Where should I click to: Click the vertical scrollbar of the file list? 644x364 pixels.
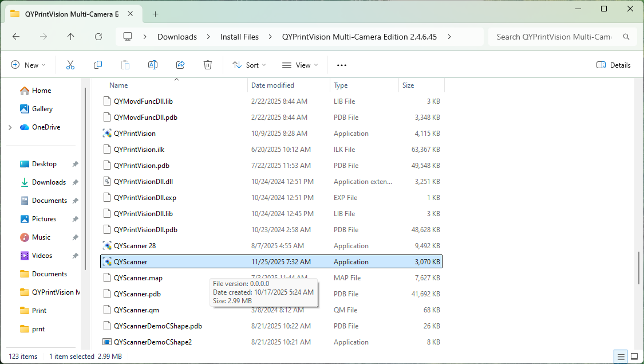click(x=639, y=267)
